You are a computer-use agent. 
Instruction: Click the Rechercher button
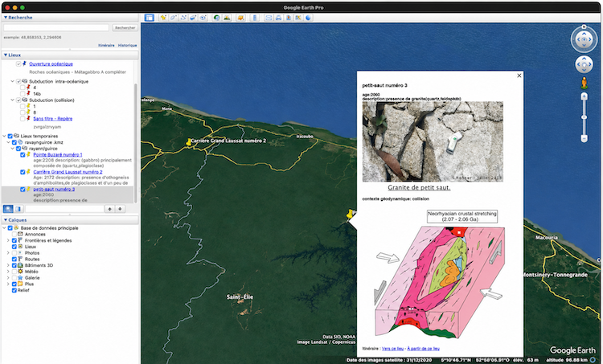pos(125,27)
